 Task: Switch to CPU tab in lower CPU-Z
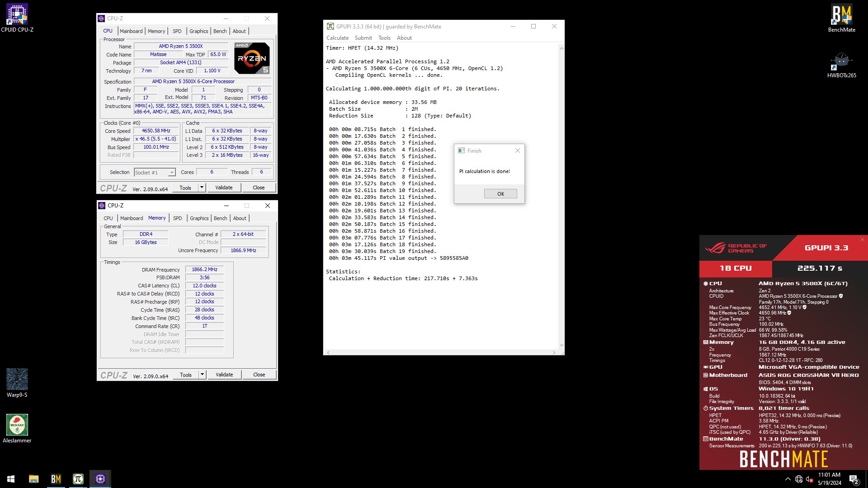(108, 218)
